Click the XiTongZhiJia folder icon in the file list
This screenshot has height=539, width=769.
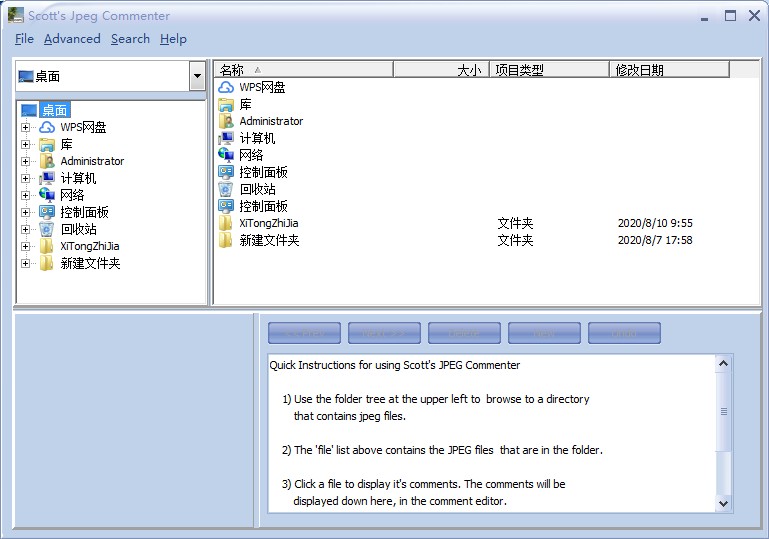tap(226, 223)
